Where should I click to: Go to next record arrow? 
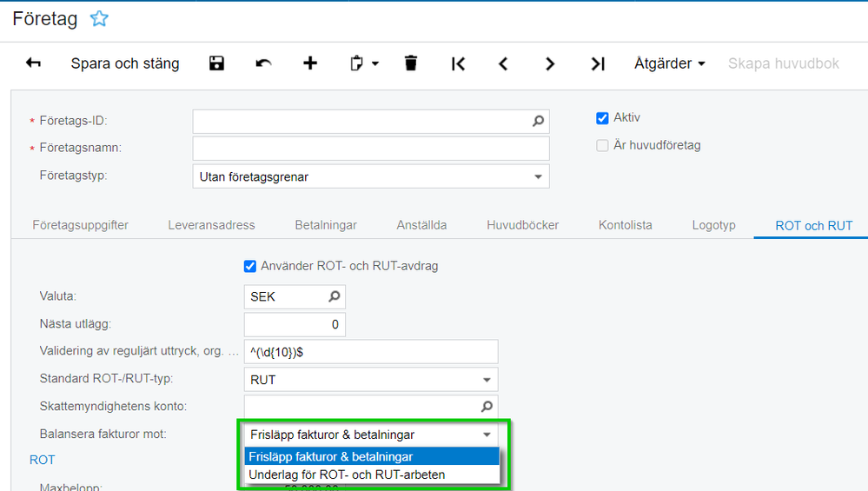click(550, 63)
